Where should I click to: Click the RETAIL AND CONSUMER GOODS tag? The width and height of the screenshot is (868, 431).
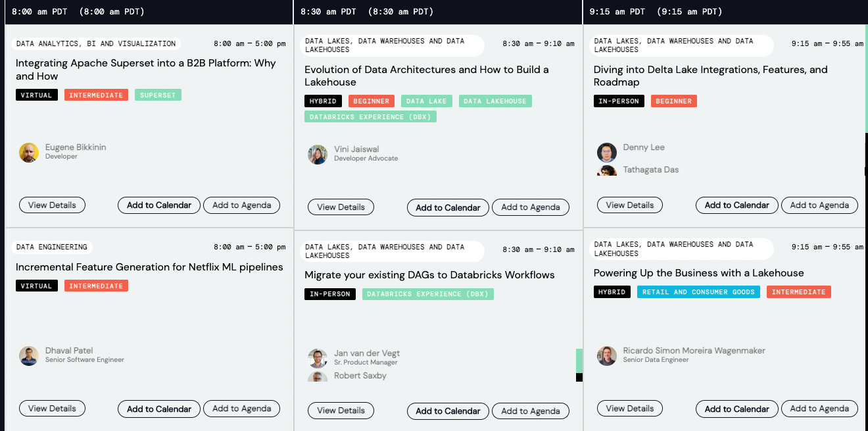pos(698,292)
